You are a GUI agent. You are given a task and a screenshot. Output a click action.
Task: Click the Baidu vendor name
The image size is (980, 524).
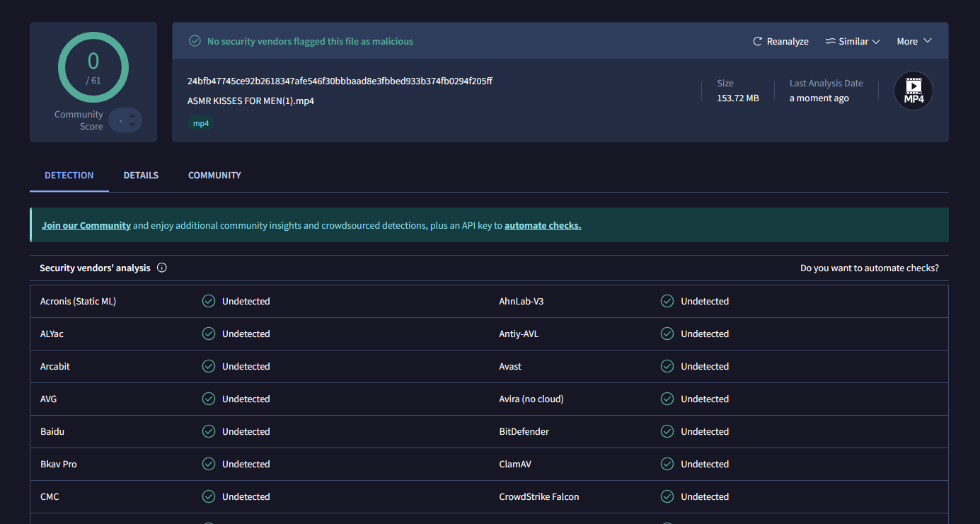point(52,431)
